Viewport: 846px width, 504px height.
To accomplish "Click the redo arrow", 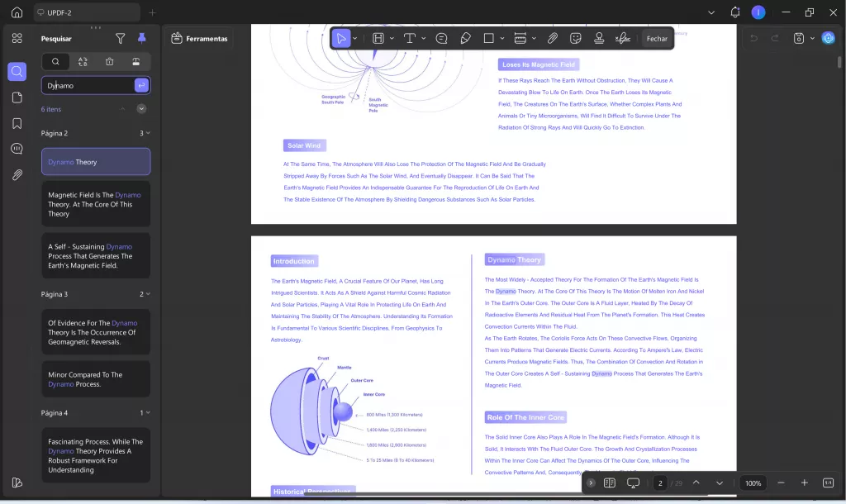I will pyautogui.click(x=775, y=38).
